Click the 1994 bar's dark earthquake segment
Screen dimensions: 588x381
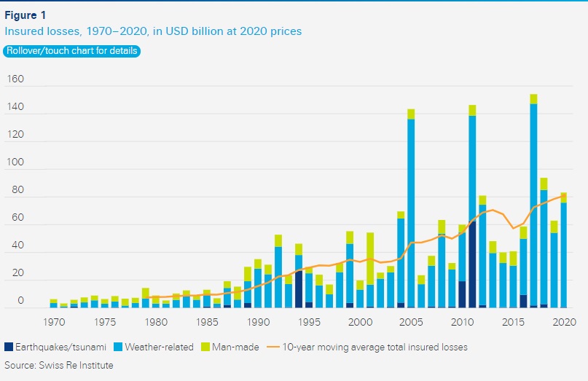coord(299,288)
